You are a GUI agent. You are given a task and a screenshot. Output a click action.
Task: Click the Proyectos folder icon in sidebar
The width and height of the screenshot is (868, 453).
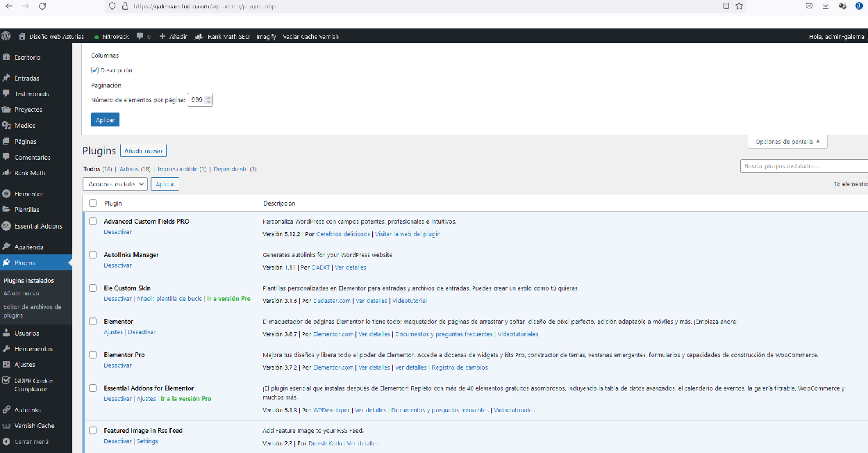pos(6,110)
